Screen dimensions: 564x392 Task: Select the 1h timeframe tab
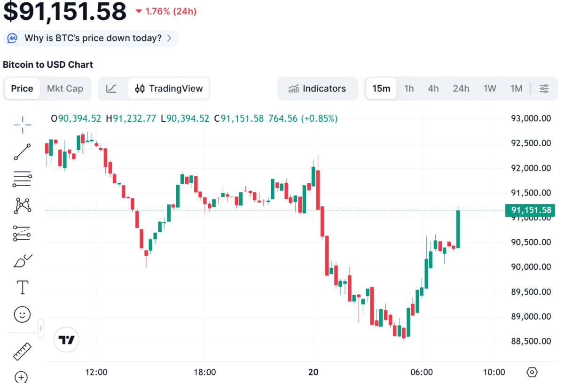[409, 89]
